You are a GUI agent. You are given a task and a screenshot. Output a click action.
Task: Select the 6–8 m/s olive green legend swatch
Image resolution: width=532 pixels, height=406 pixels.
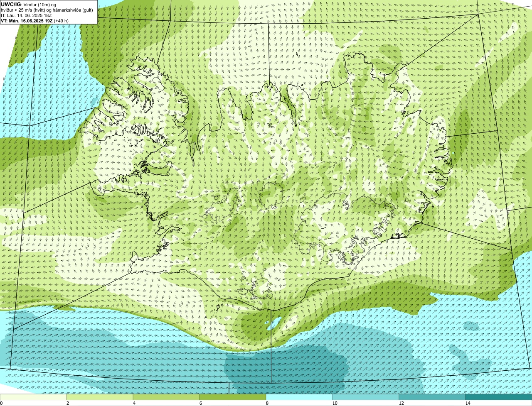[x=233, y=397]
